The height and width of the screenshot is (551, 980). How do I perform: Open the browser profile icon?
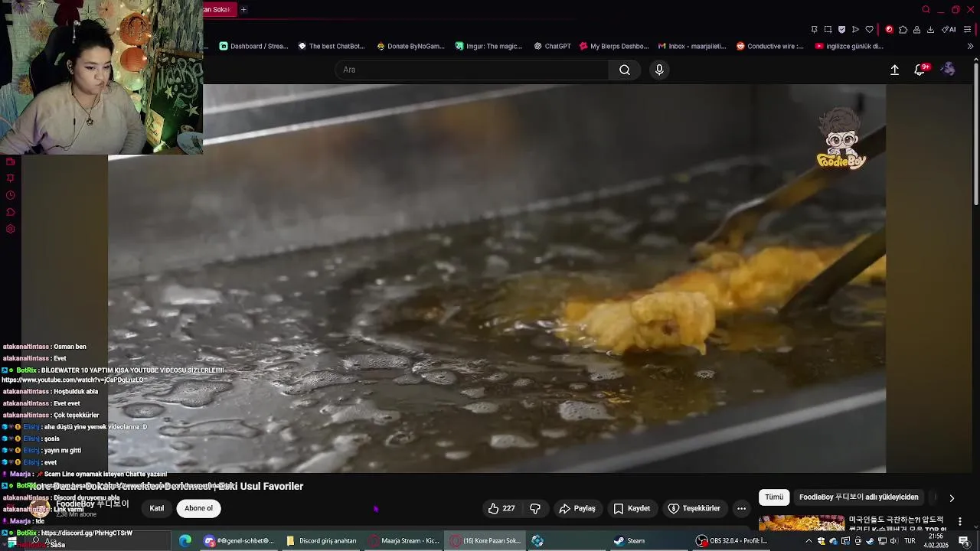tap(916, 30)
